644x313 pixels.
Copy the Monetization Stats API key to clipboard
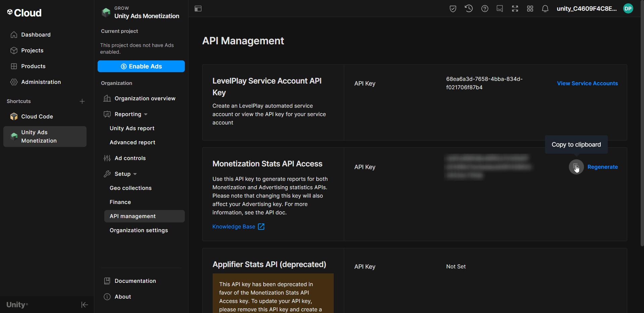point(576,167)
